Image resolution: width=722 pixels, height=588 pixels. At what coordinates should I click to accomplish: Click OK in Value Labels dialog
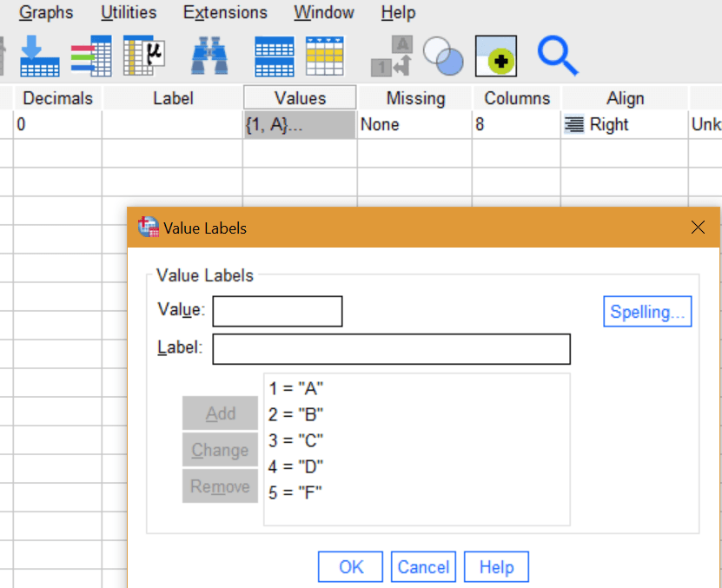tap(351, 567)
